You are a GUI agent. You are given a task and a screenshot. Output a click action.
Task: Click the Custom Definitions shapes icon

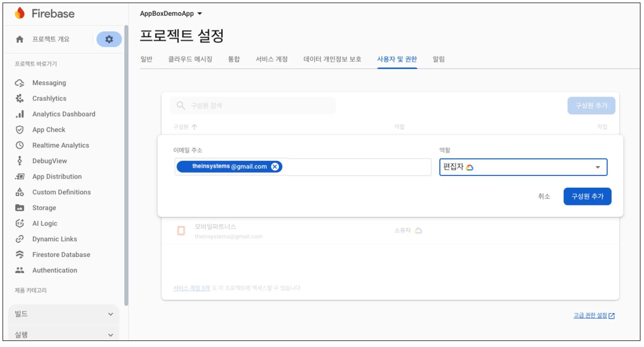pyautogui.click(x=20, y=192)
